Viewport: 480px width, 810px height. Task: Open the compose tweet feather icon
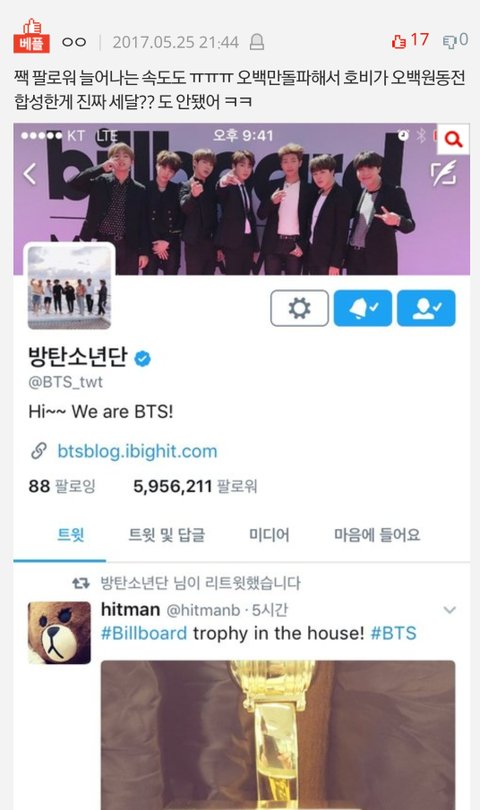click(x=444, y=173)
